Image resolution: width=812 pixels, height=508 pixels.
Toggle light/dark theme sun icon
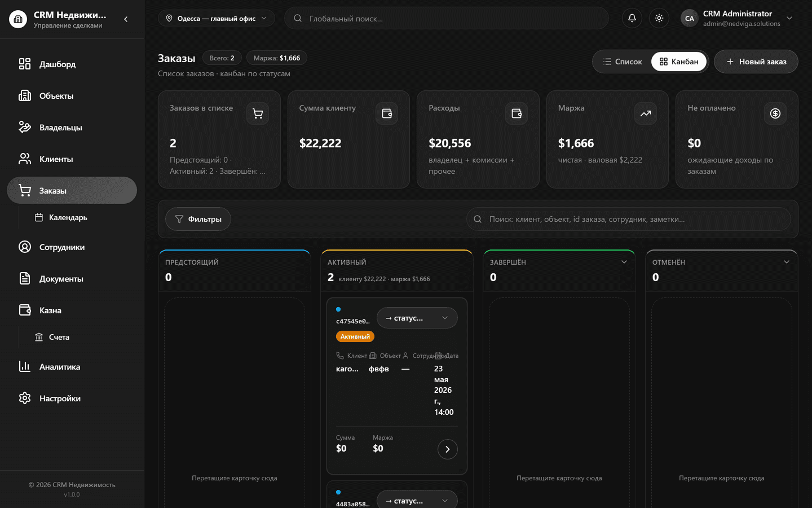[659, 18]
